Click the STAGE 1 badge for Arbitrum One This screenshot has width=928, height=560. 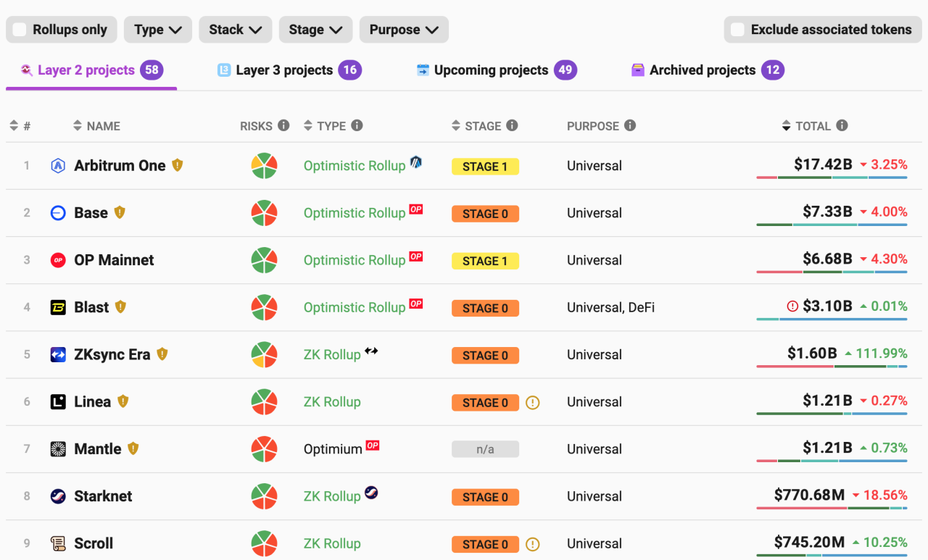[x=485, y=167]
